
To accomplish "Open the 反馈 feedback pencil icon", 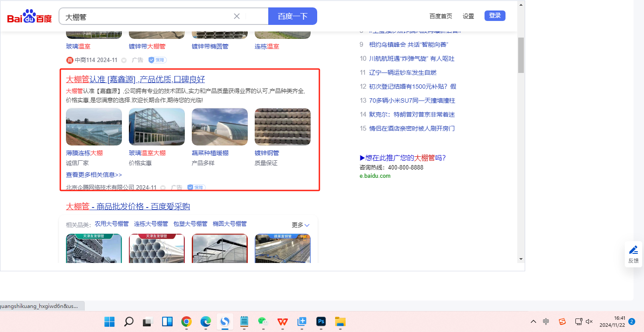I will [x=634, y=250].
